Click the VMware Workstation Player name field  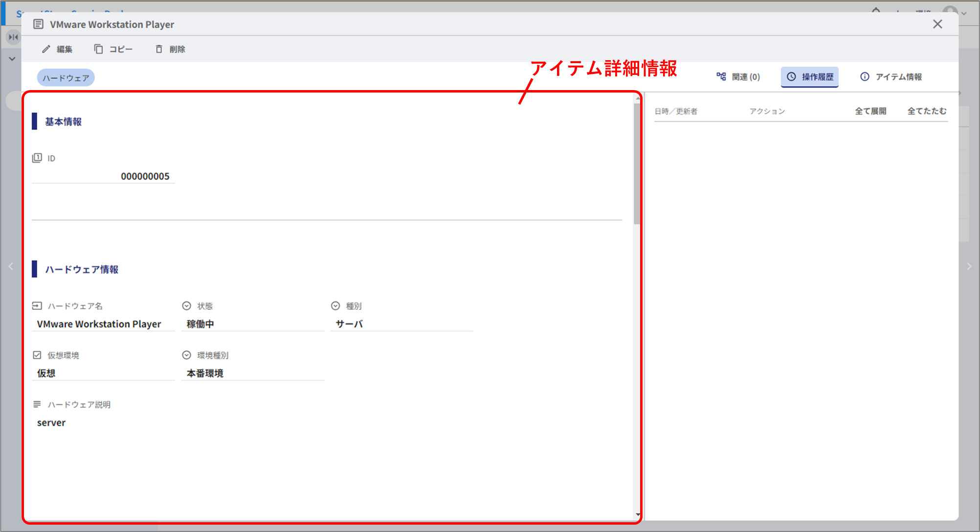point(103,324)
